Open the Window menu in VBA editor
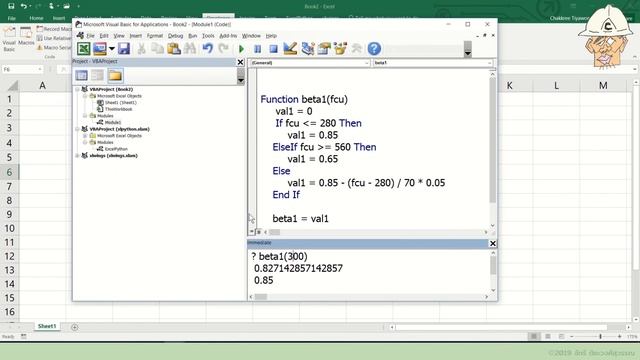The height and width of the screenshot is (360, 640). pyautogui.click(x=251, y=36)
